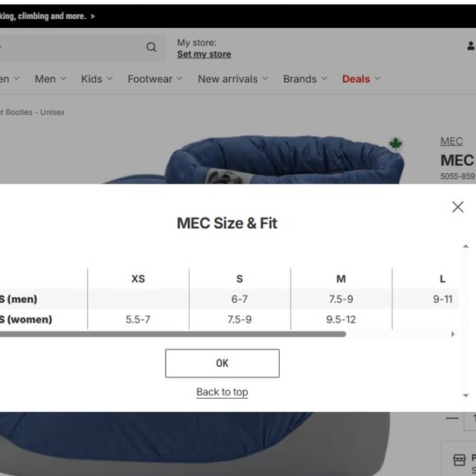Select the XS column header
Screen dimensions: 476x476
[138, 279]
